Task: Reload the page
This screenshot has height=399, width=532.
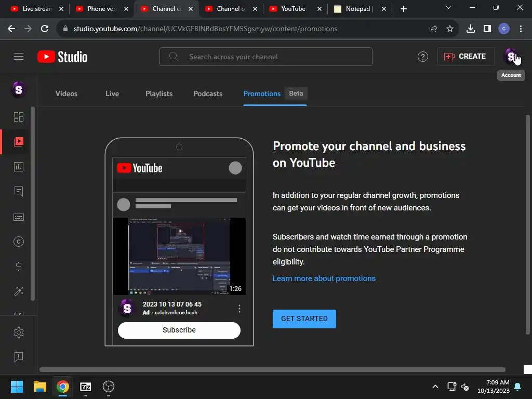Action: tap(45, 29)
